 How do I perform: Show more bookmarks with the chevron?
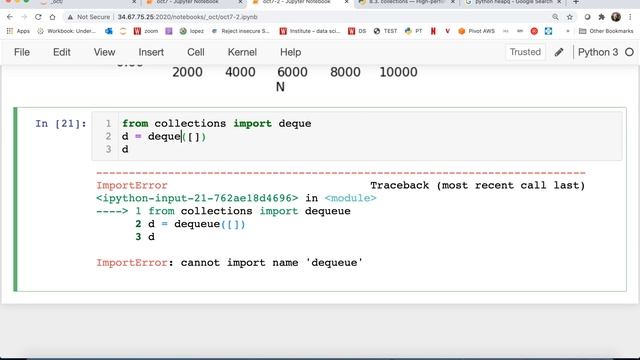567,31
